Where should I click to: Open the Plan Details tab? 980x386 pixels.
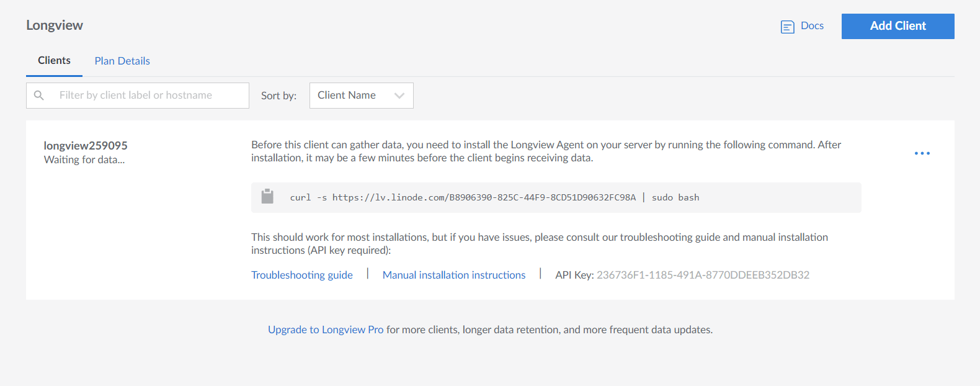[x=122, y=61]
